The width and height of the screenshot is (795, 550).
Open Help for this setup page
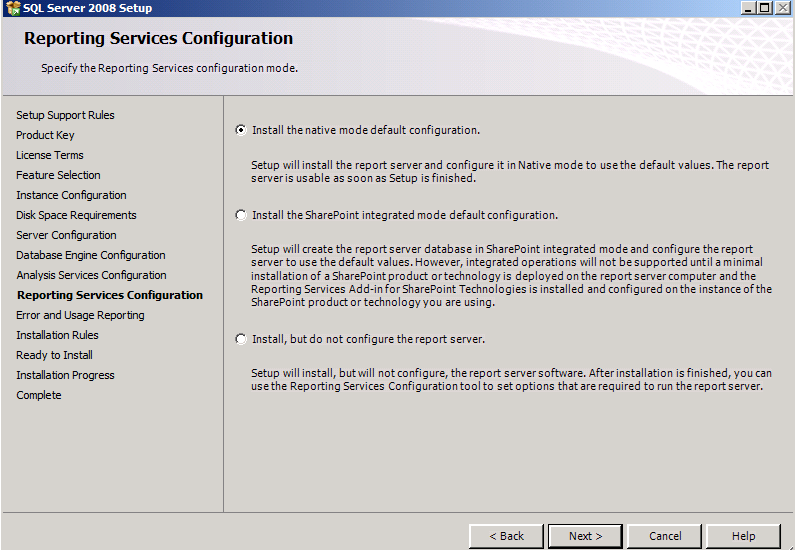tap(743, 536)
